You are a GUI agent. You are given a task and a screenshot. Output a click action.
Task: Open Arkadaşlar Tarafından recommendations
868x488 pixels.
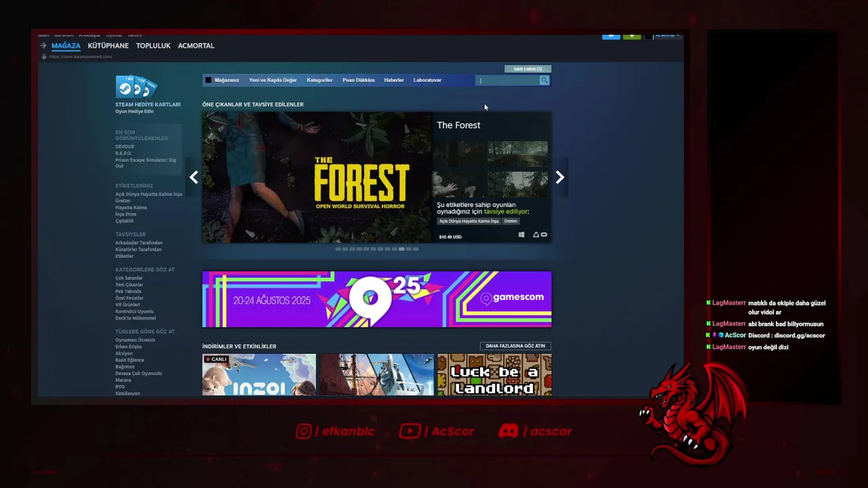pos(139,243)
